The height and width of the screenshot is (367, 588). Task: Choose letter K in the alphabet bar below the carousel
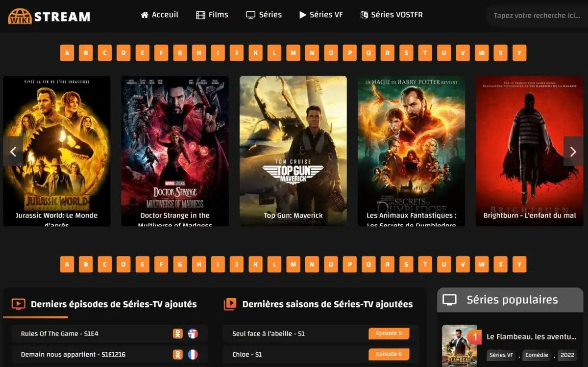tap(255, 264)
